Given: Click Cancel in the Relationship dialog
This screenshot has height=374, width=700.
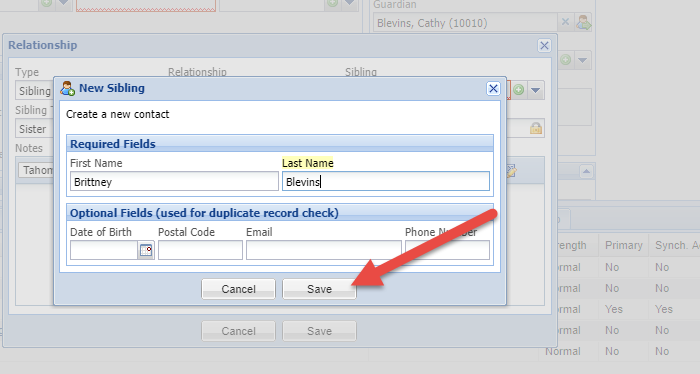Looking at the screenshot, I should click(x=238, y=331).
